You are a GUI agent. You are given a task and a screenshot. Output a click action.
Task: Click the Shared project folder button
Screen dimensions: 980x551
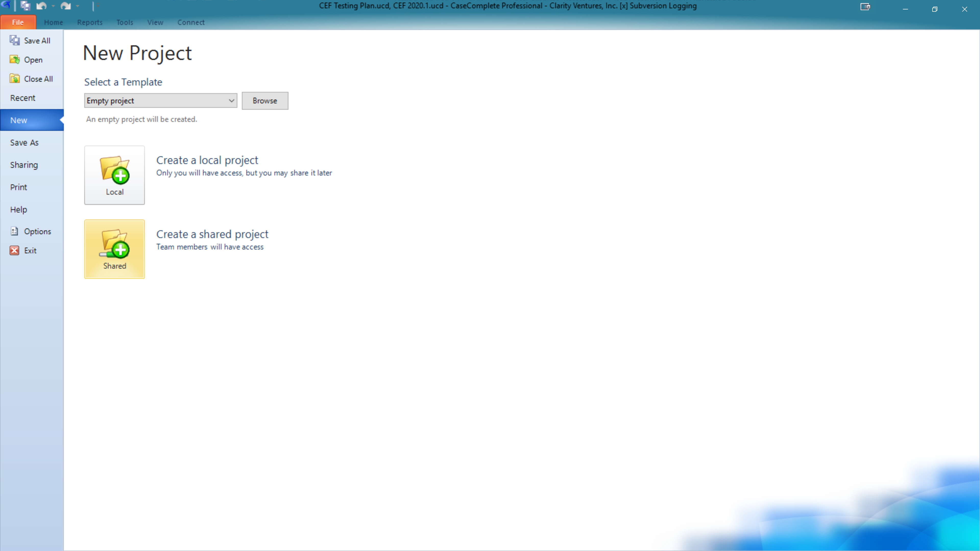(x=115, y=249)
